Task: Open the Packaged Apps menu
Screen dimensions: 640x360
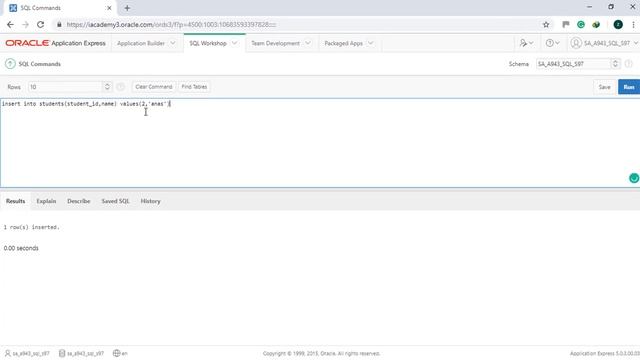Action: (343, 43)
